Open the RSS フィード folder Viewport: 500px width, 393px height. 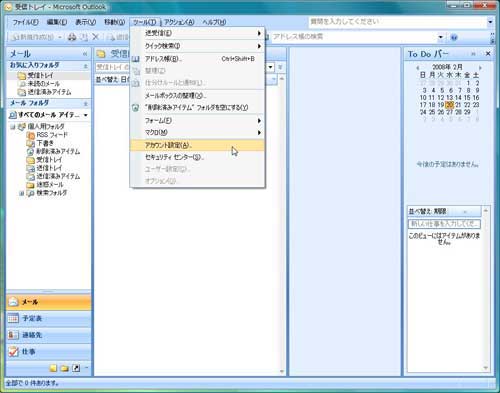click(52, 135)
